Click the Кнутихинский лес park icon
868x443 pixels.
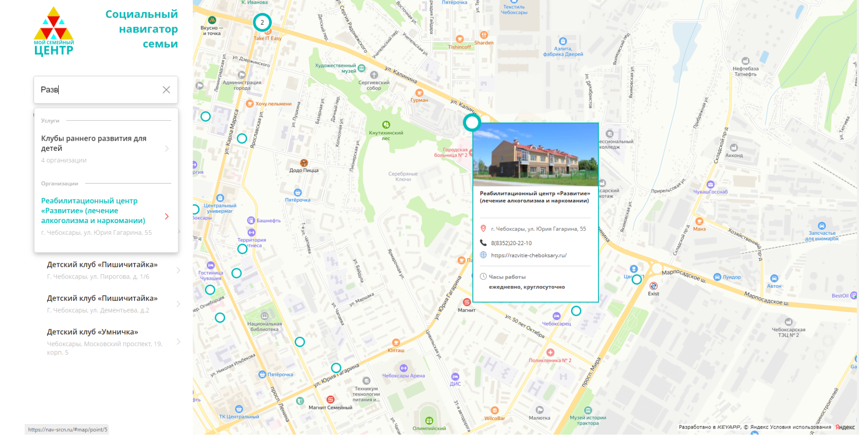[x=386, y=125]
